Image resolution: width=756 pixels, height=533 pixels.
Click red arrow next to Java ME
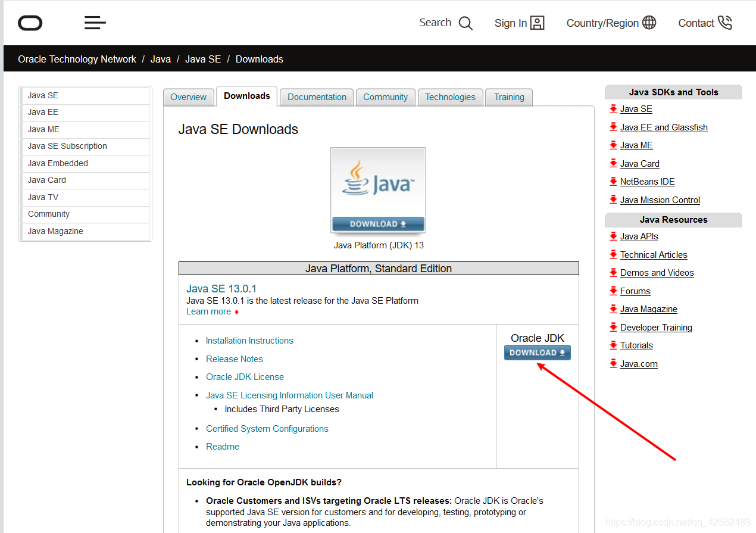pyautogui.click(x=613, y=145)
